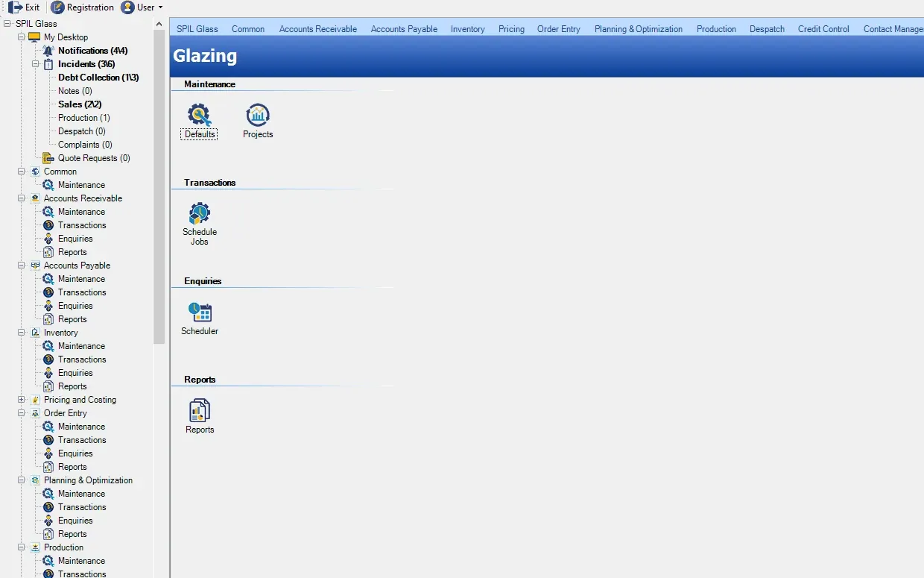Select the Notifications bell icon in the tree
This screenshot has height=578, width=924.
48,51
